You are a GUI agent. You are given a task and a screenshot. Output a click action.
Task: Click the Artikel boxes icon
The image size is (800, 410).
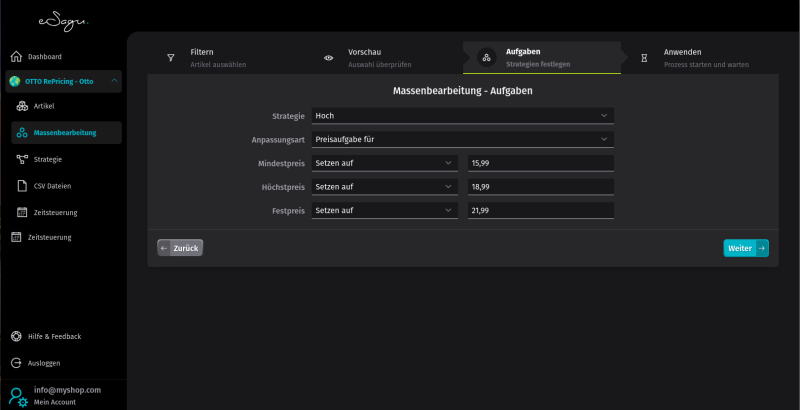pyautogui.click(x=23, y=106)
